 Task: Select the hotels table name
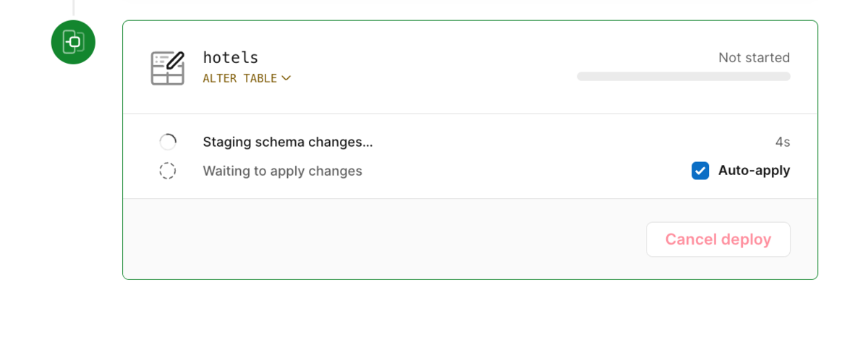(x=230, y=58)
